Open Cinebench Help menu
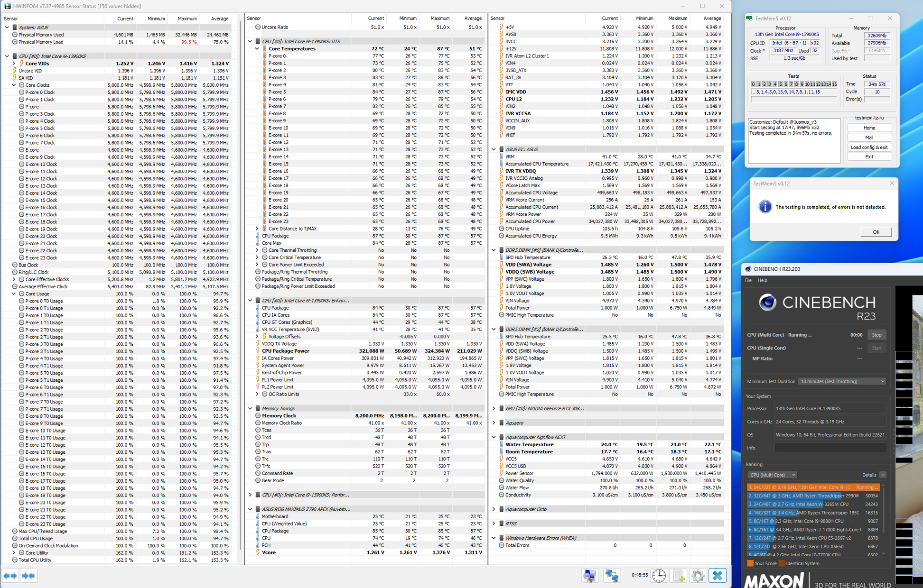The image size is (923, 588). [762, 280]
